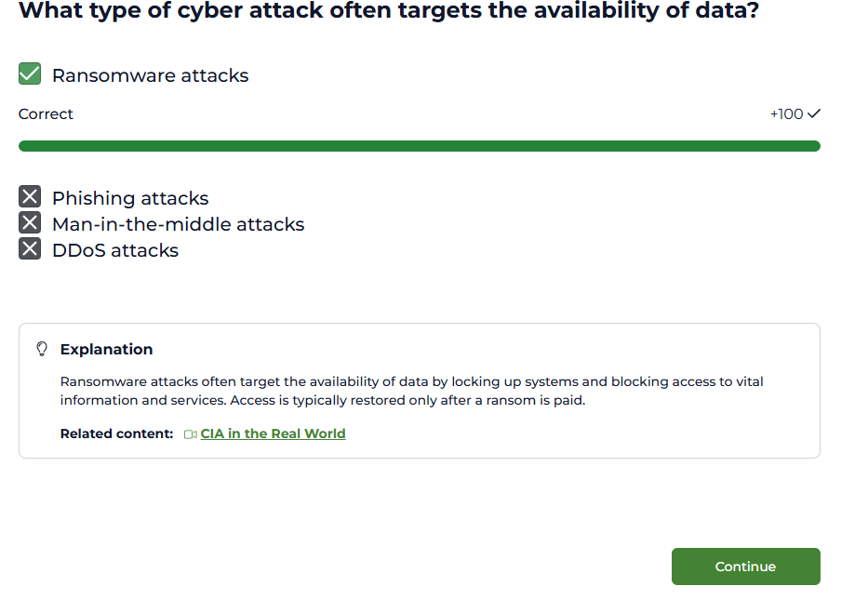Click the checkmark icon after +100
The width and height of the screenshot is (868, 600).
pos(814,113)
